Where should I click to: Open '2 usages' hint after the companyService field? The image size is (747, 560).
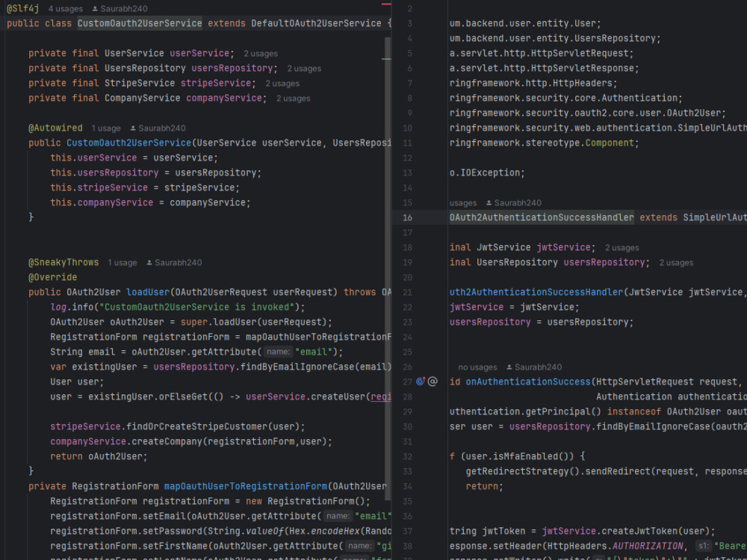pos(294,99)
